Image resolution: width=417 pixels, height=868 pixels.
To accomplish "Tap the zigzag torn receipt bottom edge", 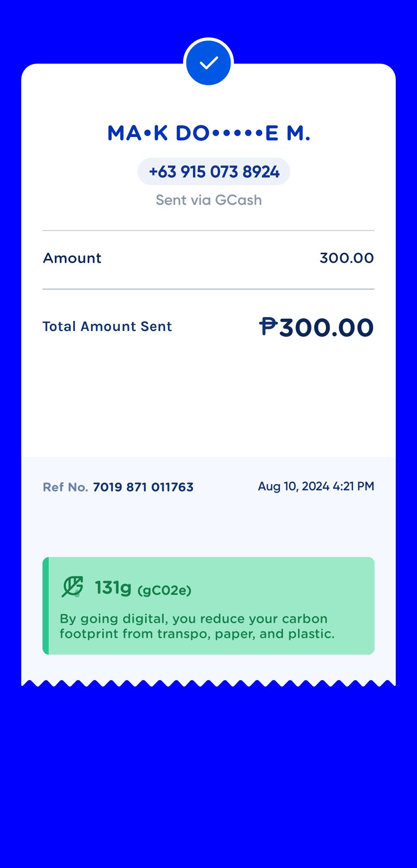I will pos(208,683).
